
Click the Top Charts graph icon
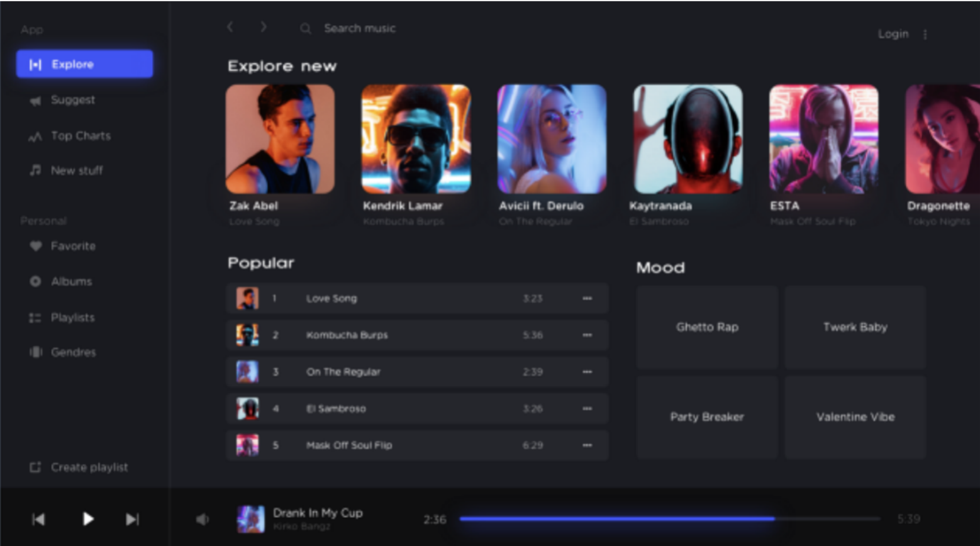[35, 136]
